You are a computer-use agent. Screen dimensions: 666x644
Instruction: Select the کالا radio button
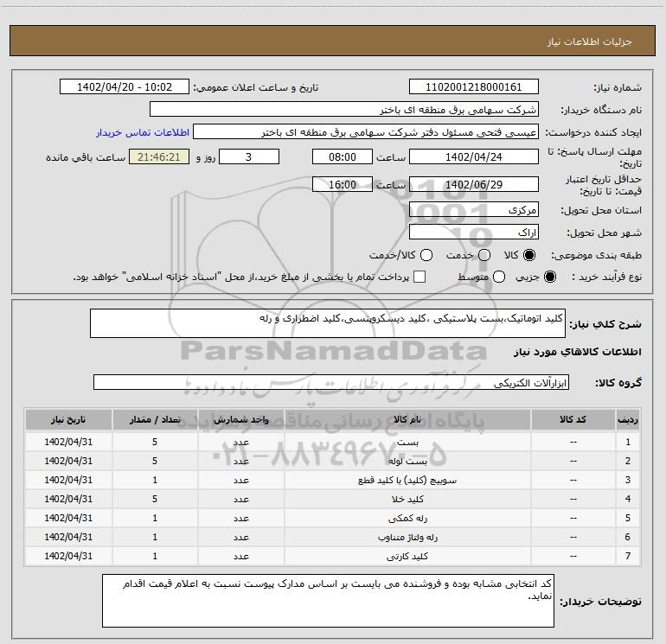click(x=529, y=255)
